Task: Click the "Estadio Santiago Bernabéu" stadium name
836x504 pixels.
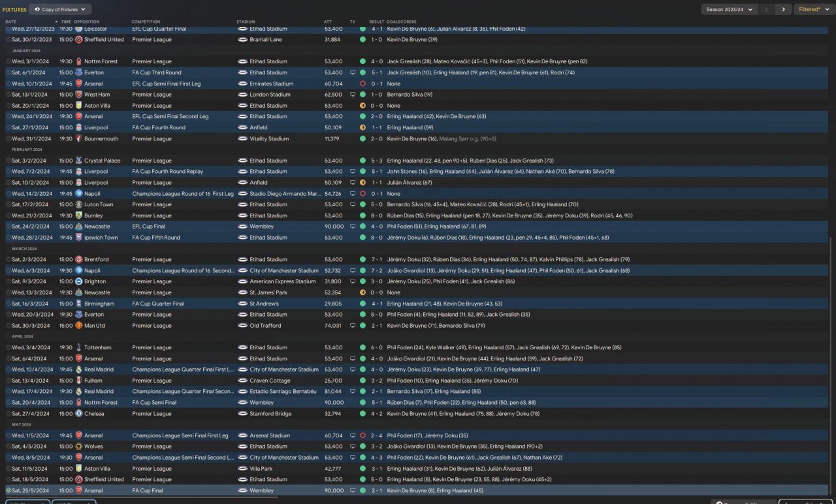Action: (283, 392)
